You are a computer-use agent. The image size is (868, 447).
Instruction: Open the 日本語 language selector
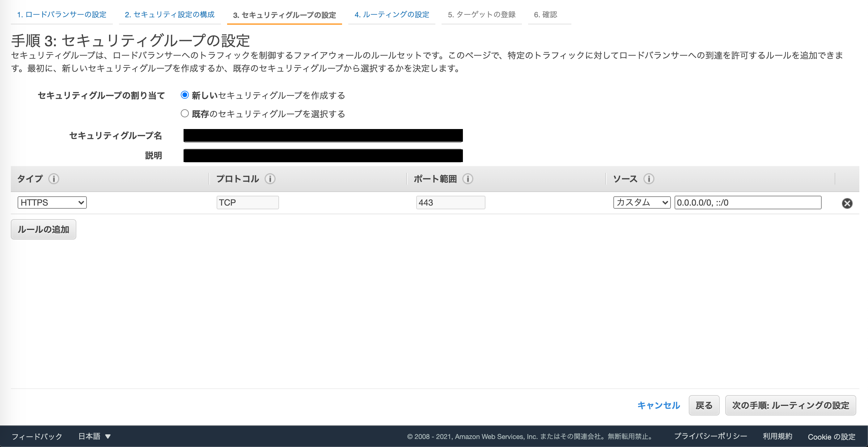click(94, 436)
